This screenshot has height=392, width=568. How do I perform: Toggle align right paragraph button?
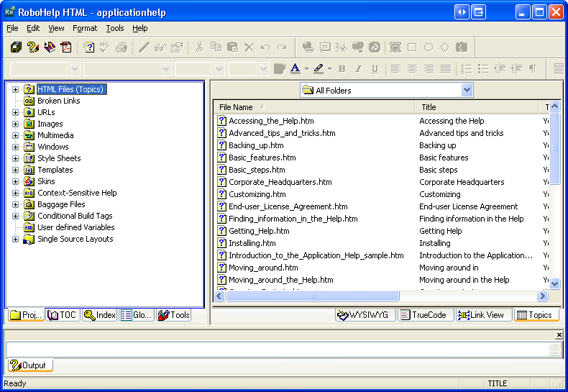pyautogui.click(x=429, y=68)
